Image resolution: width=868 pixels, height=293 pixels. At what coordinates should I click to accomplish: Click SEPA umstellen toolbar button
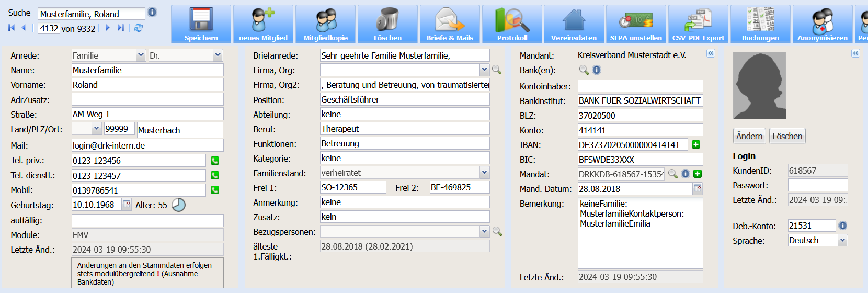tap(636, 24)
